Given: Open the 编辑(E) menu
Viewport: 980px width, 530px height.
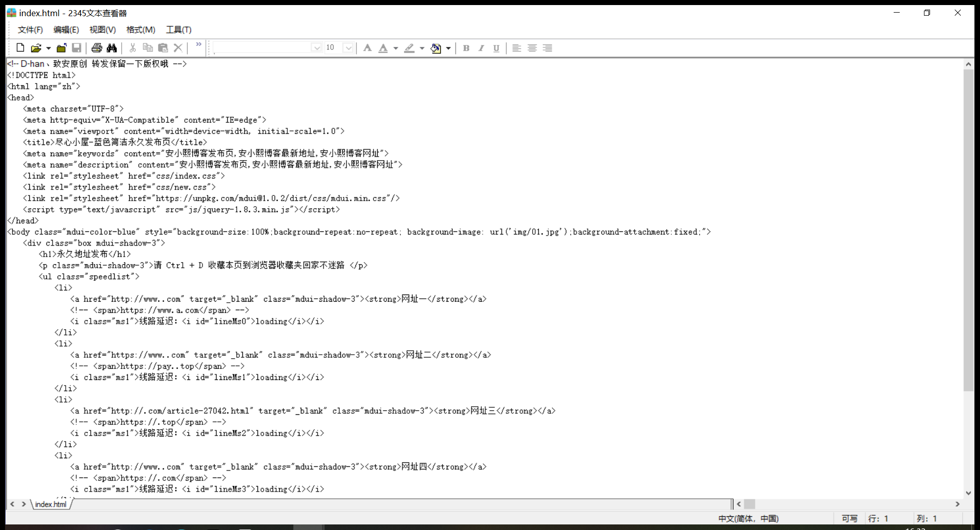Looking at the screenshot, I should 66,30.
